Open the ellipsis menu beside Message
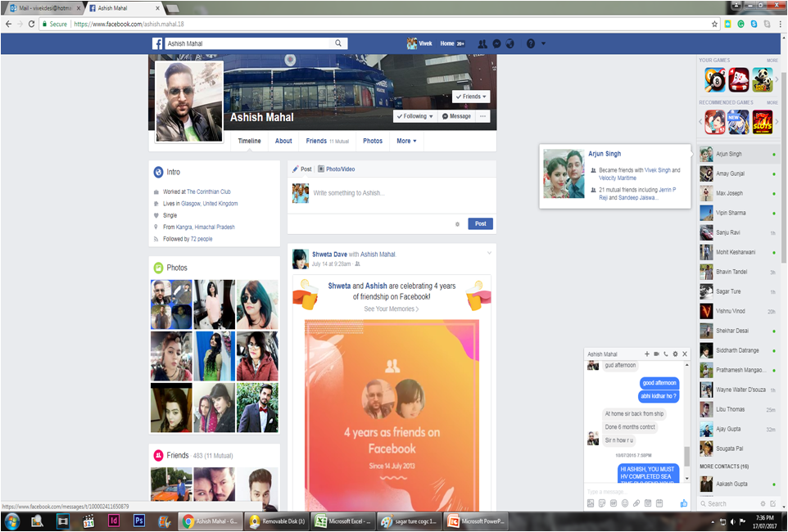The image size is (788, 532). pyautogui.click(x=482, y=116)
